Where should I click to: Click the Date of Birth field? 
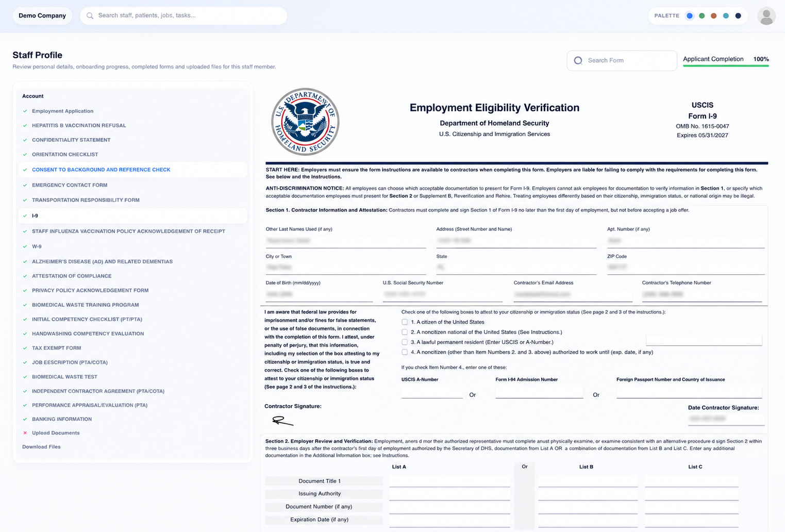pyautogui.click(x=319, y=294)
